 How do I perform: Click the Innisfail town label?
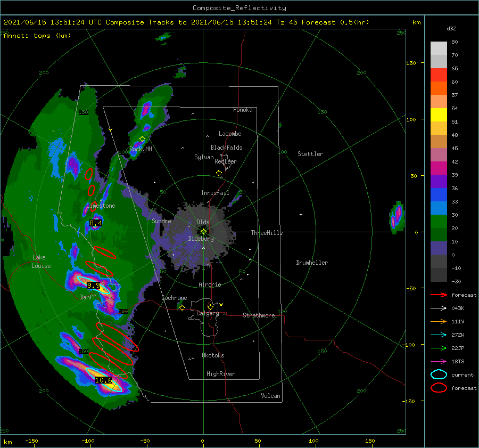click(215, 193)
